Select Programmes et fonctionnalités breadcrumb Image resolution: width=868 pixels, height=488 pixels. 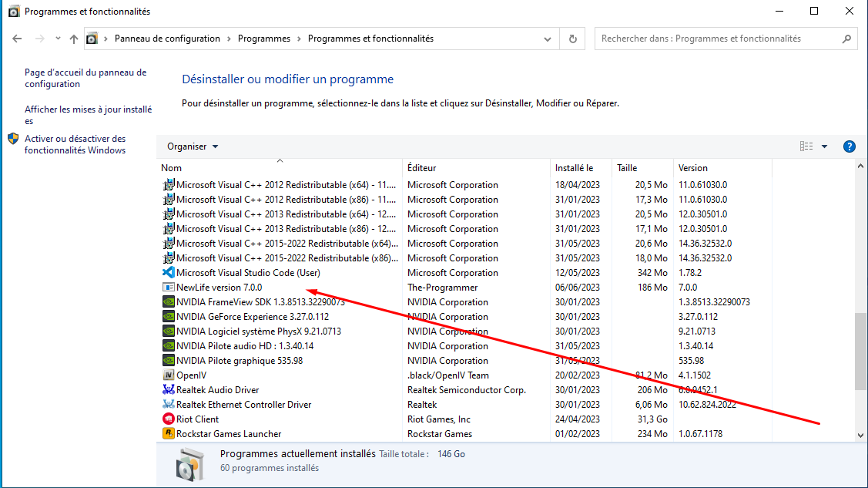371,39
